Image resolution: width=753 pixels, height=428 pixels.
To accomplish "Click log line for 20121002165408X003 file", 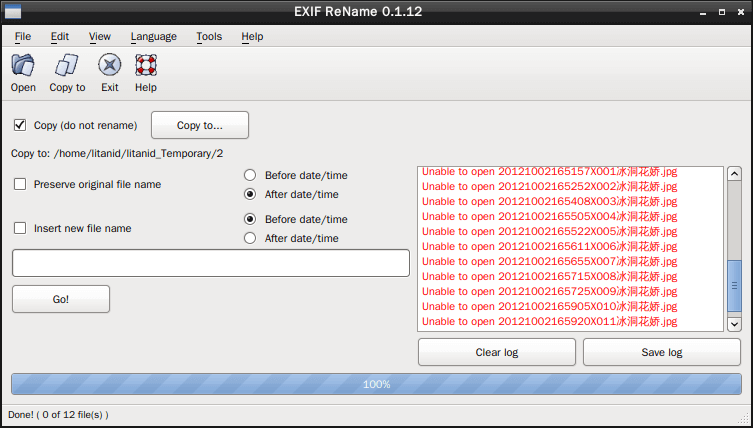I will point(549,201).
